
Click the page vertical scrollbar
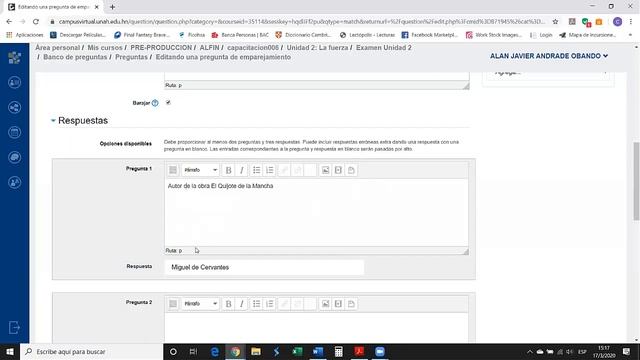(x=636, y=182)
